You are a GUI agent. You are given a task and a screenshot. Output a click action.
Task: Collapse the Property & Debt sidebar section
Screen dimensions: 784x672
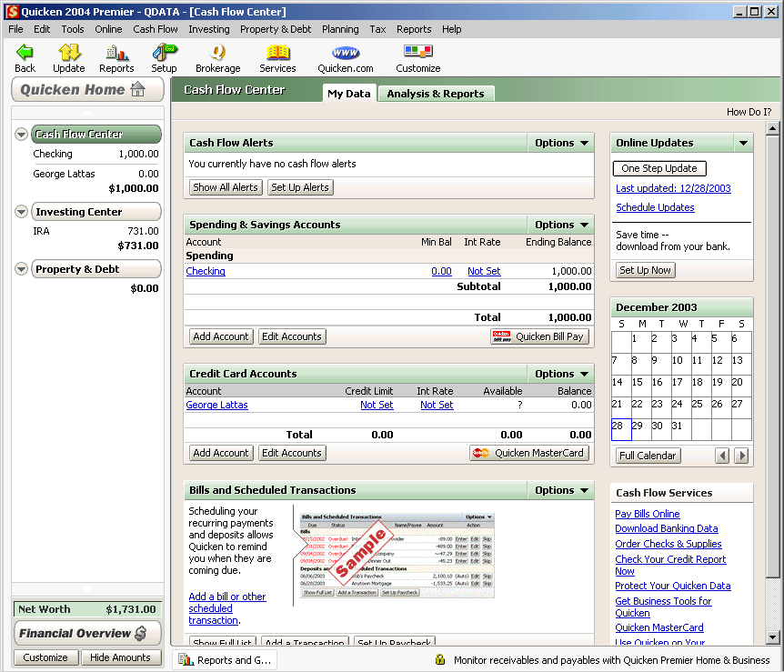[x=22, y=269]
